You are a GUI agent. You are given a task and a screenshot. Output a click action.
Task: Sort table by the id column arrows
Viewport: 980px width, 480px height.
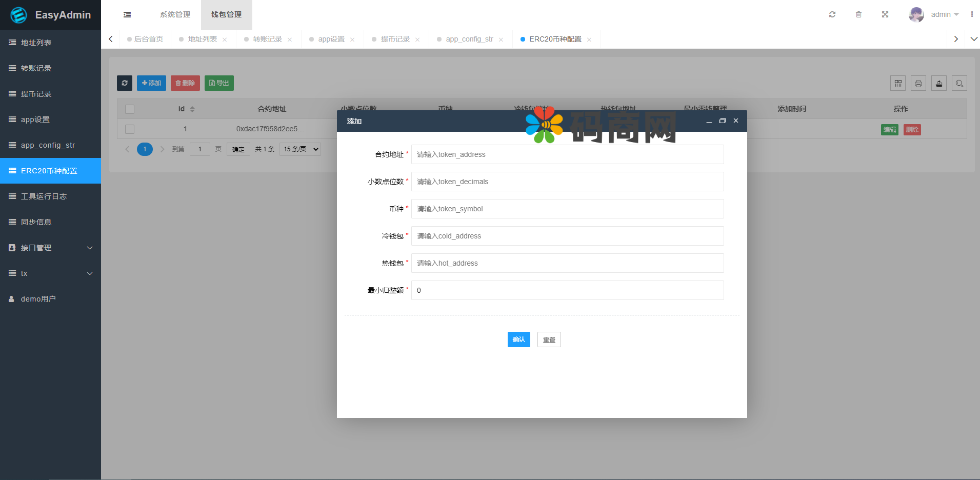pyautogui.click(x=192, y=109)
